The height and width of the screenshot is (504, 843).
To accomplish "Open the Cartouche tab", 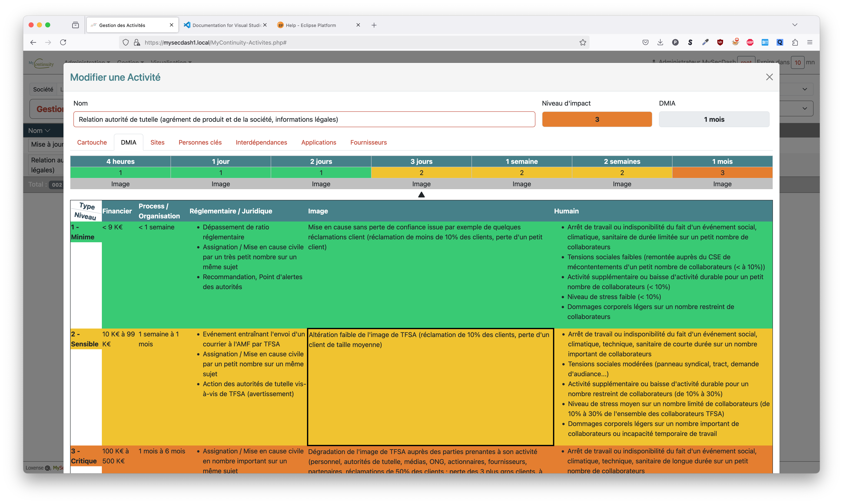I will click(x=92, y=142).
